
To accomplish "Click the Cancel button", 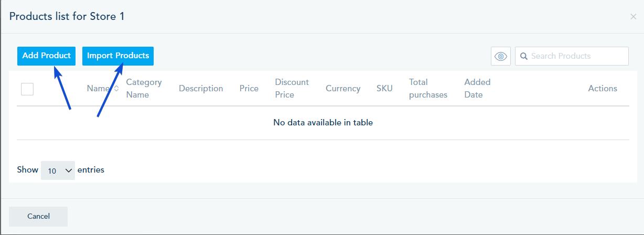I will [x=38, y=216].
